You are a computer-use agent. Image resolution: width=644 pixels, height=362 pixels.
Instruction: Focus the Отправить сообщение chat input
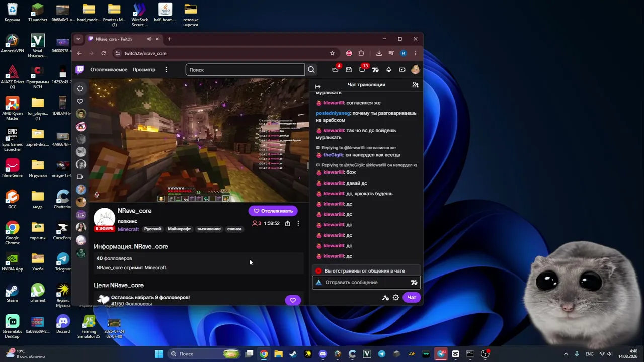click(x=366, y=283)
